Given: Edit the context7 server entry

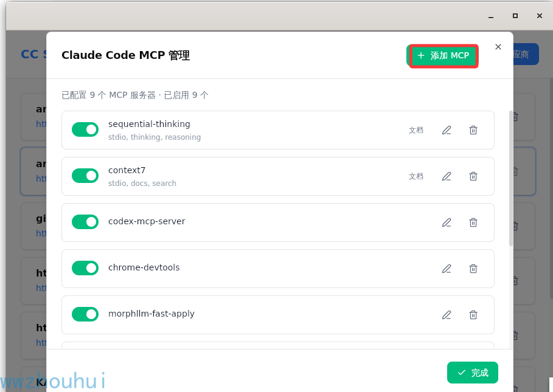Looking at the screenshot, I should click(x=447, y=176).
